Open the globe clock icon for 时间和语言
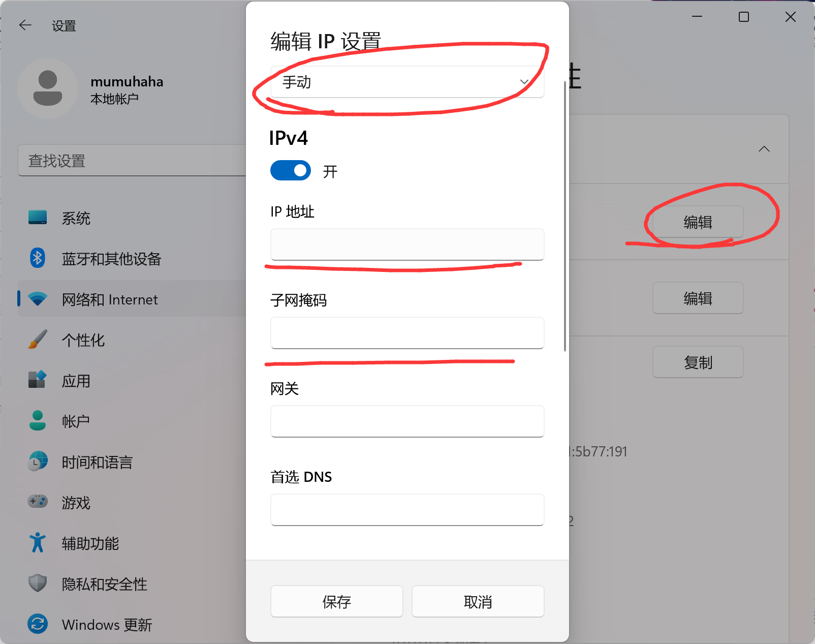 [38, 461]
